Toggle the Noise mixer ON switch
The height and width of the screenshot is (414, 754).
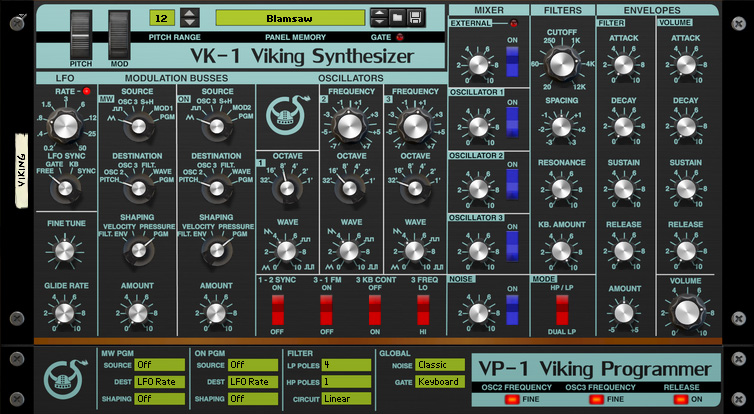pyautogui.click(x=513, y=310)
